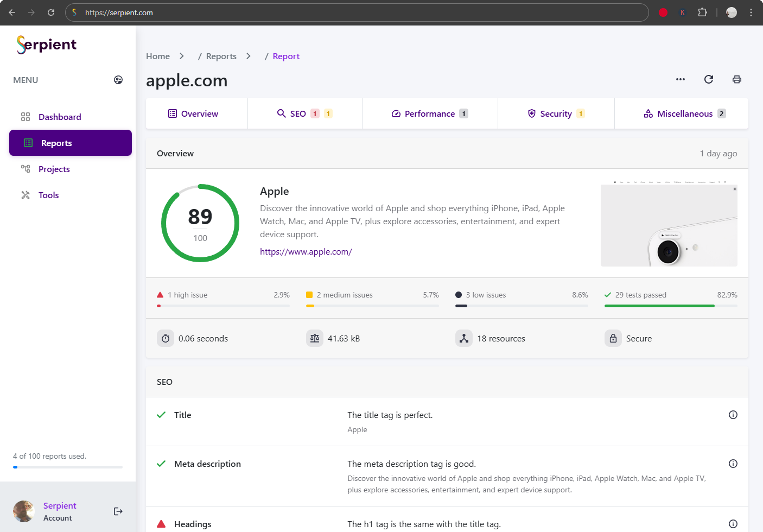Click the Performance gauge icon
763x532 pixels.
pos(396,113)
